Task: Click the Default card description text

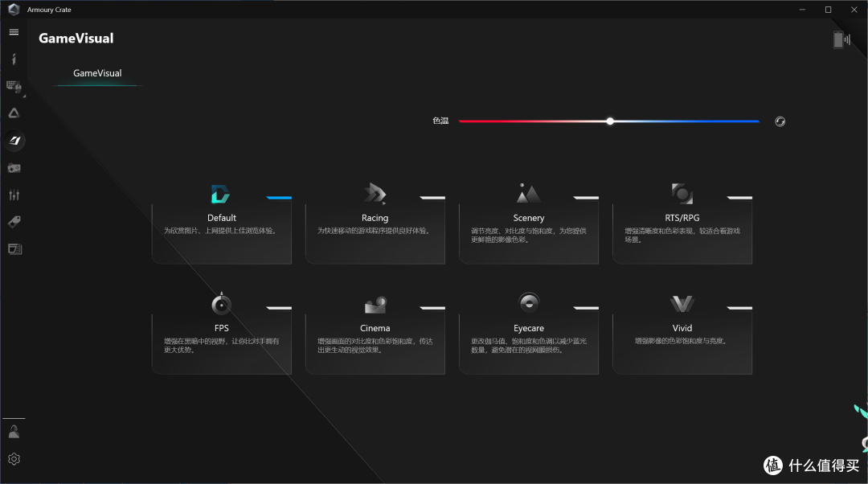Action: (x=220, y=231)
